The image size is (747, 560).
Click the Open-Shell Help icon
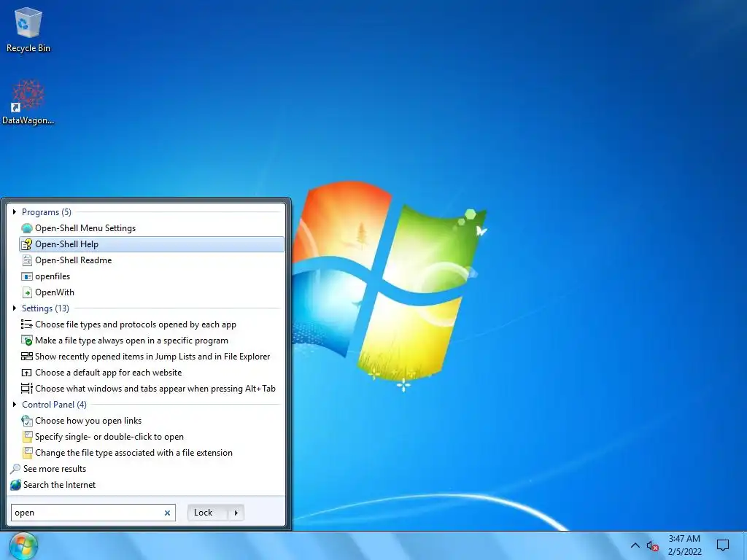coord(27,244)
